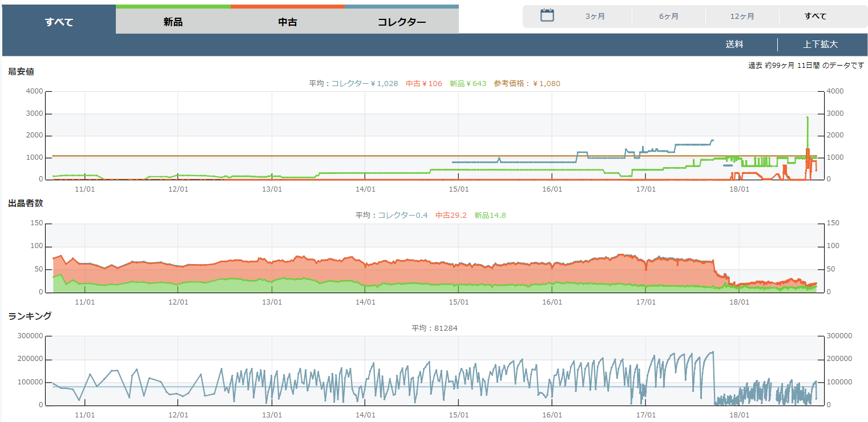
Task: Click the 参考価格 ¥1,080 legend label
Action: pos(527,84)
